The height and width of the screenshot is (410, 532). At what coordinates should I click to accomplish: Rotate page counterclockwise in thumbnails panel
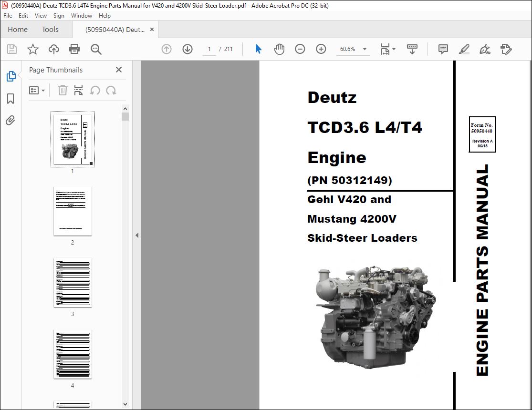click(x=95, y=91)
